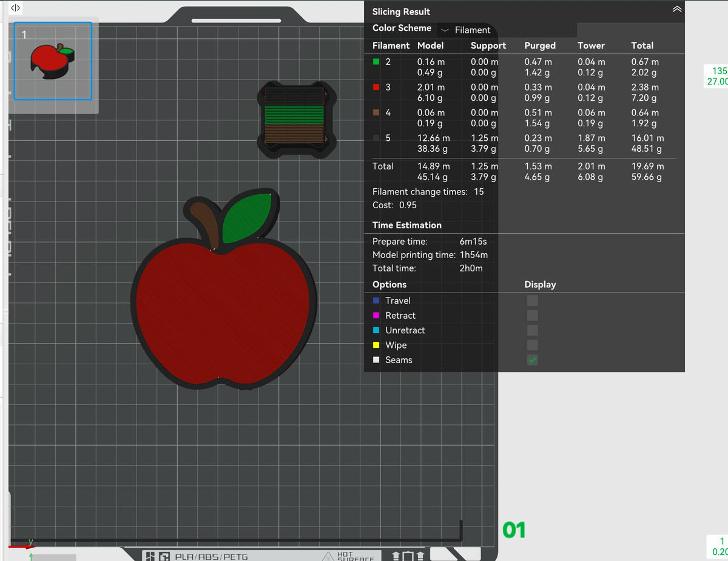Click the yellow Wipe color swatch
The image size is (728, 561).
(376, 345)
